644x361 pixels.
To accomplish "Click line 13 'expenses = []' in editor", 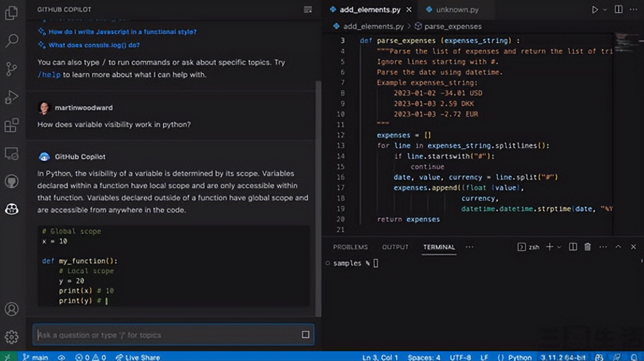I will (x=404, y=135).
